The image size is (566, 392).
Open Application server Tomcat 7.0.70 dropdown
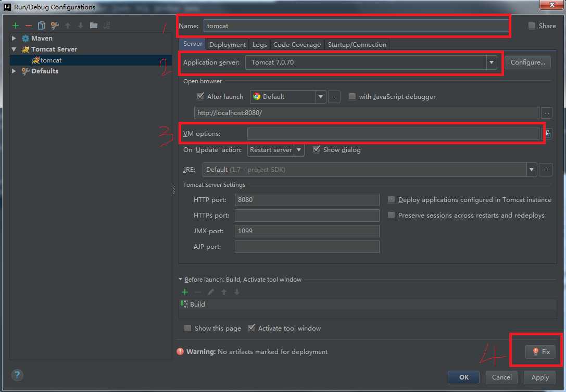click(x=491, y=62)
